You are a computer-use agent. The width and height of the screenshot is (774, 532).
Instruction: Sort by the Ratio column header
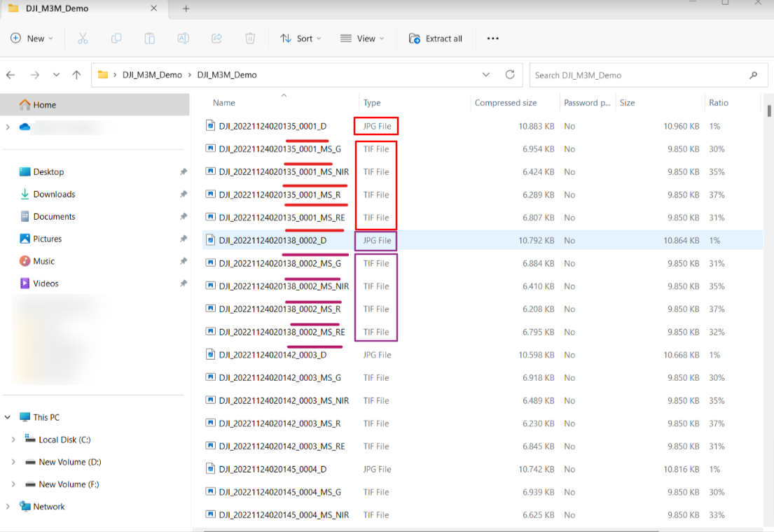[719, 103]
